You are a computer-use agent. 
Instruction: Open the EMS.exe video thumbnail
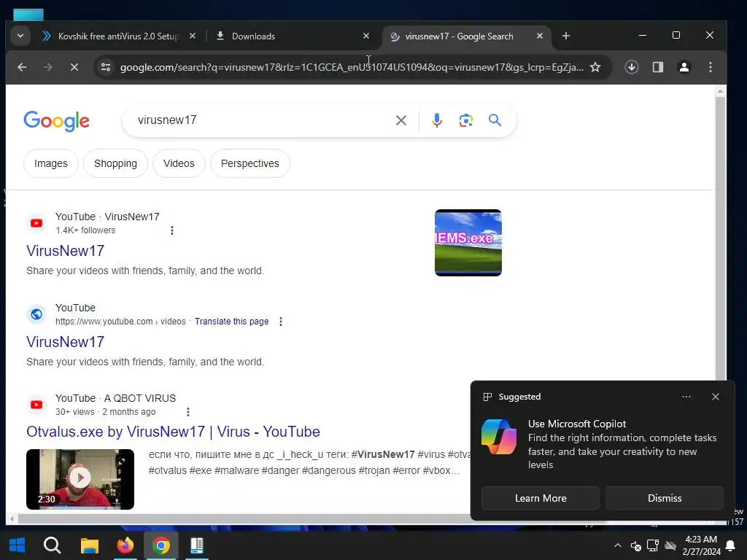[468, 243]
